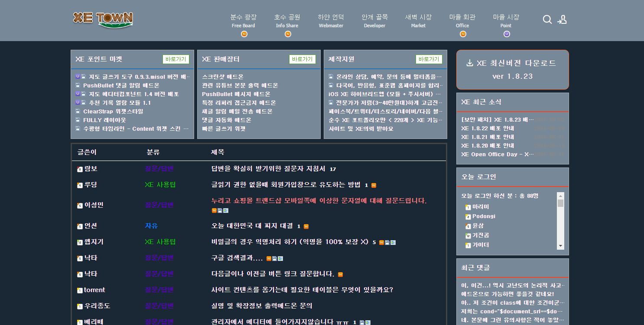Click the login icon in the top-right header
644x325 pixels.
[x=562, y=19]
